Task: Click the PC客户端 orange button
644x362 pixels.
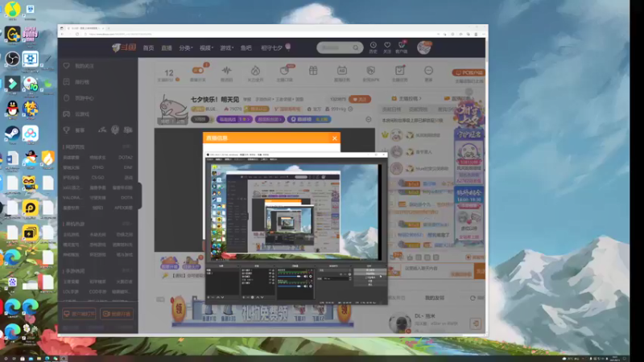Action: (x=469, y=72)
